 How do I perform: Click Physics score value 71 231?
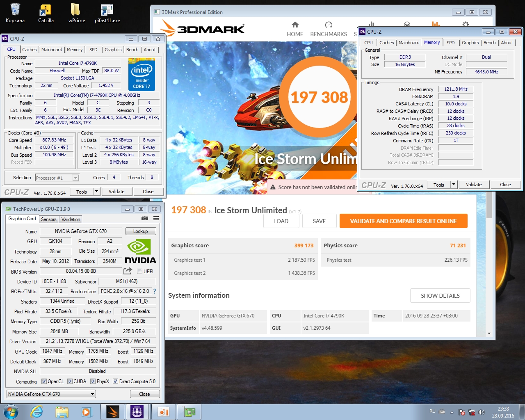(x=458, y=245)
